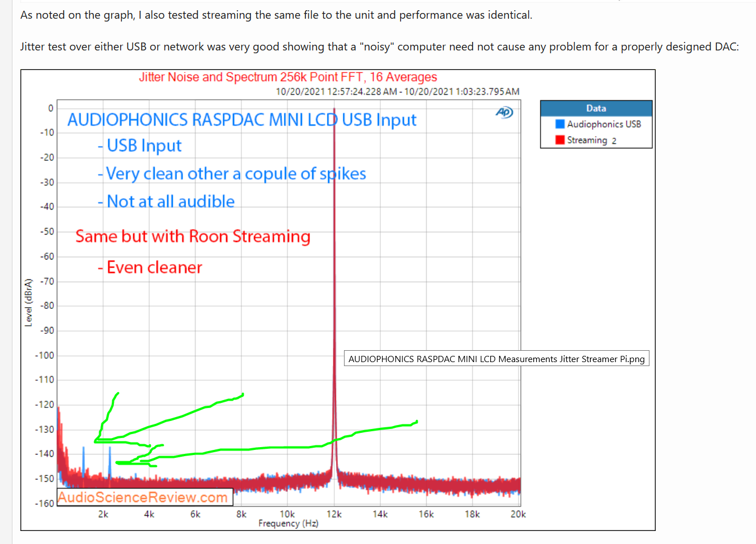Click the Level (dBrA) axis label
This screenshot has height=544, width=756.
(x=28, y=303)
